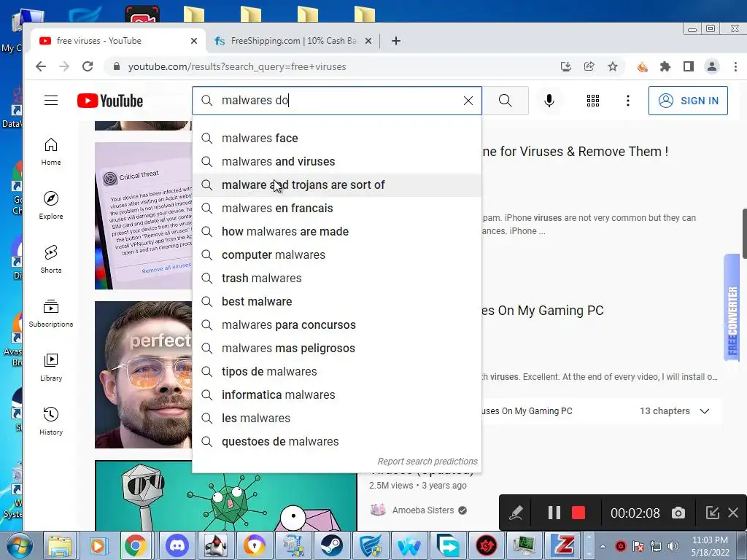The width and height of the screenshot is (747, 560).
Task: Take a snapshot with recorder camera icon
Action: [678, 513]
